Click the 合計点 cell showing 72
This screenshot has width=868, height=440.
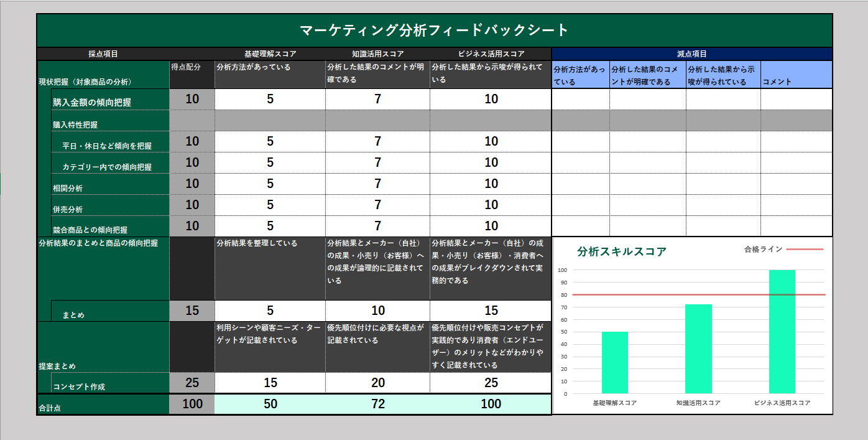(x=377, y=404)
